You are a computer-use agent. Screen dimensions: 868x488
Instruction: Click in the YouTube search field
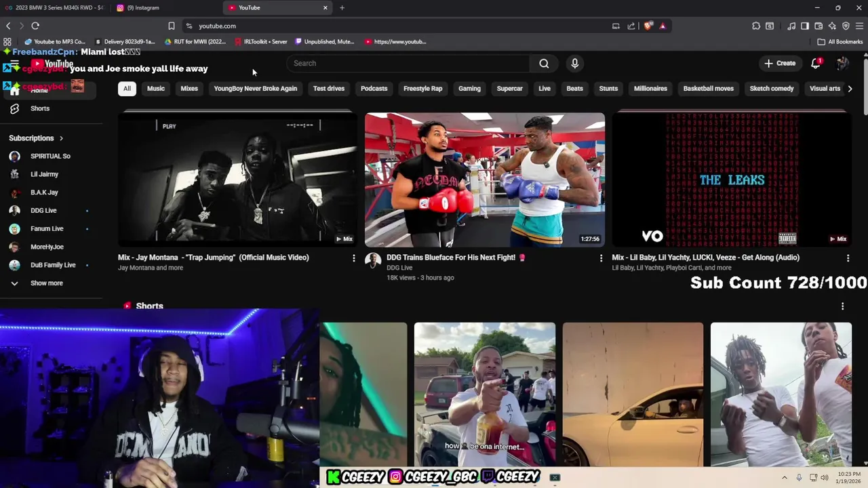[x=409, y=63]
